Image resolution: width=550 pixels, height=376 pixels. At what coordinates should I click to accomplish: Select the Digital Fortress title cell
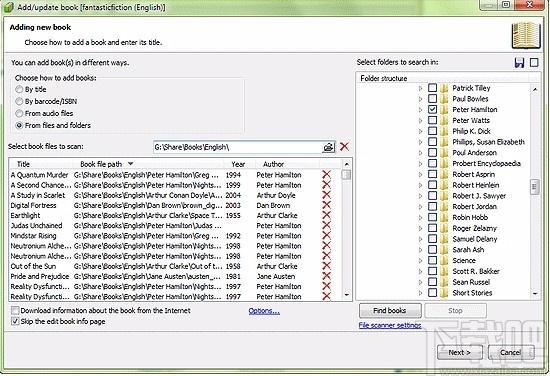33,205
